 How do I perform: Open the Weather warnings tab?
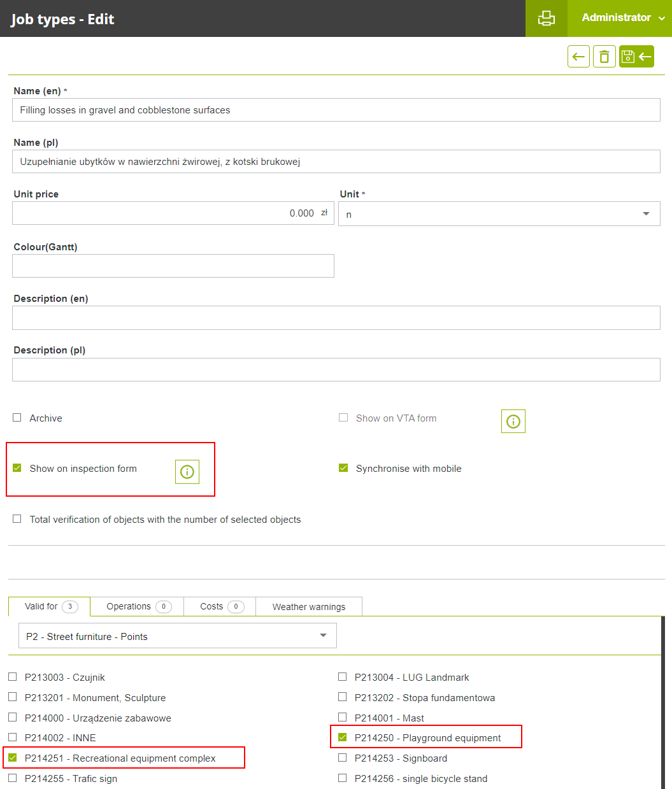[309, 607]
